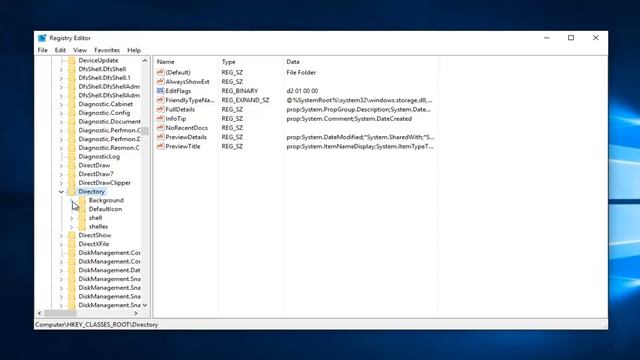Select the REG_BINARY type cell

(240, 91)
